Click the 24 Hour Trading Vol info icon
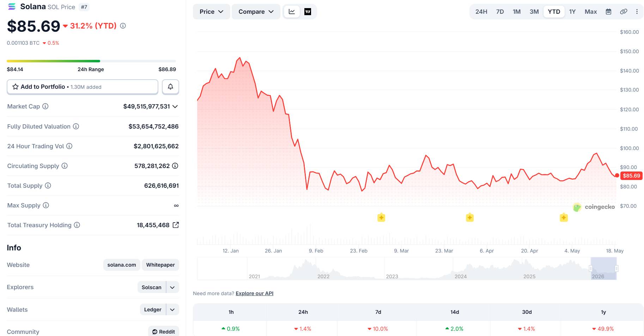Image resolution: width=644 pixels, height=336 pixels. [x=69, y=146]
